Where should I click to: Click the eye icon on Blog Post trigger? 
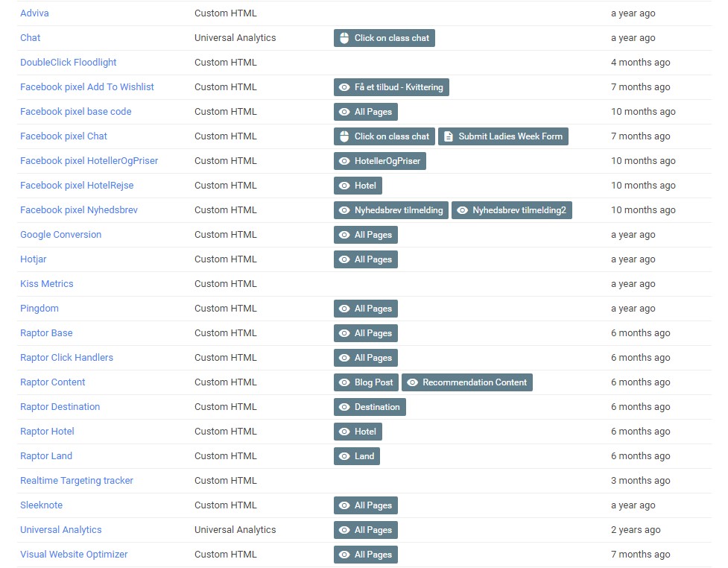coord(344,382)
